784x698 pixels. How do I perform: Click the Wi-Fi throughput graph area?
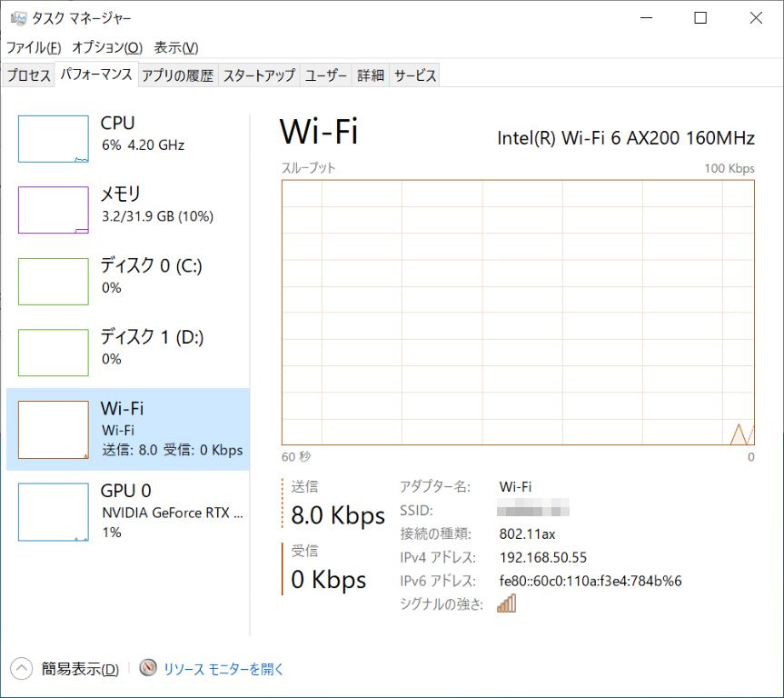click(518, 313)
